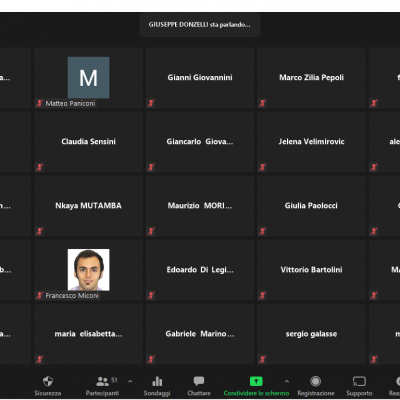The width and height of the screenshot is (400, 400).
Task: Click muted mic icon on Matteo Paniconi
Action: click(x=40, y=103)
